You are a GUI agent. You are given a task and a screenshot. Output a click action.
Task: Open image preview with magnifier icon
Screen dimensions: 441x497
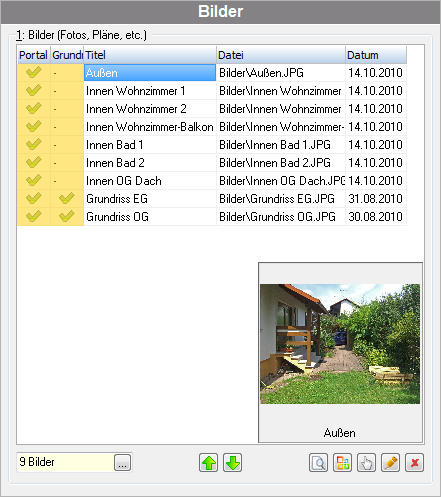tap(318, 463)
